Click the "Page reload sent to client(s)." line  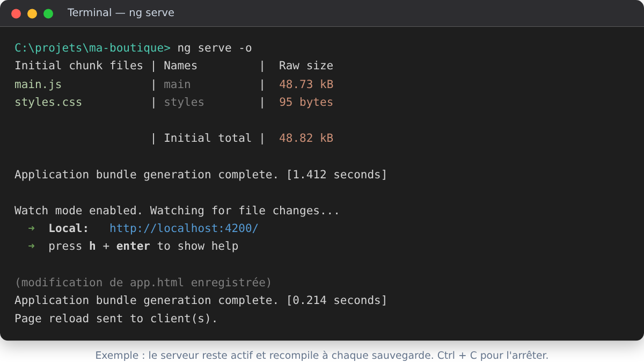pyautogui.click(x=116, y=318)
